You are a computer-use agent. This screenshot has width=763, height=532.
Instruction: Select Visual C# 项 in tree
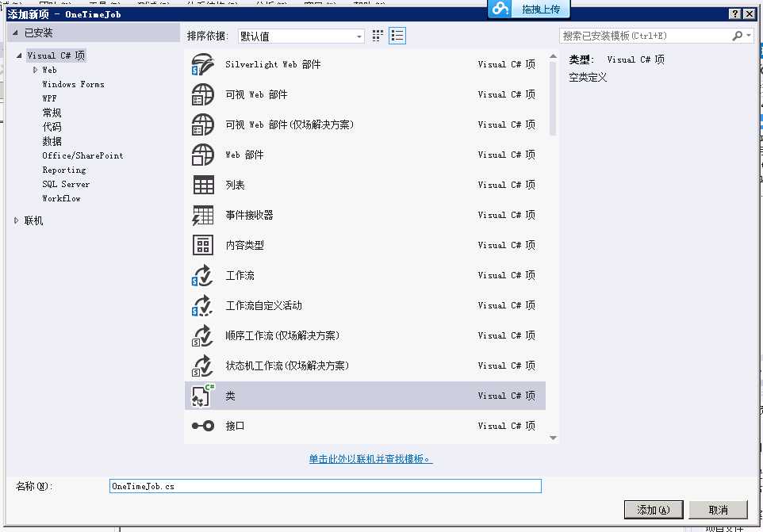pyautogui.click(x=56, y=55)
